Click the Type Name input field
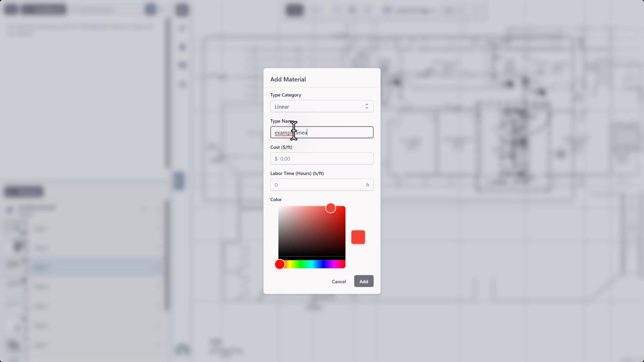The height and width of the screenshot is (362, 644). pos(322,132)
